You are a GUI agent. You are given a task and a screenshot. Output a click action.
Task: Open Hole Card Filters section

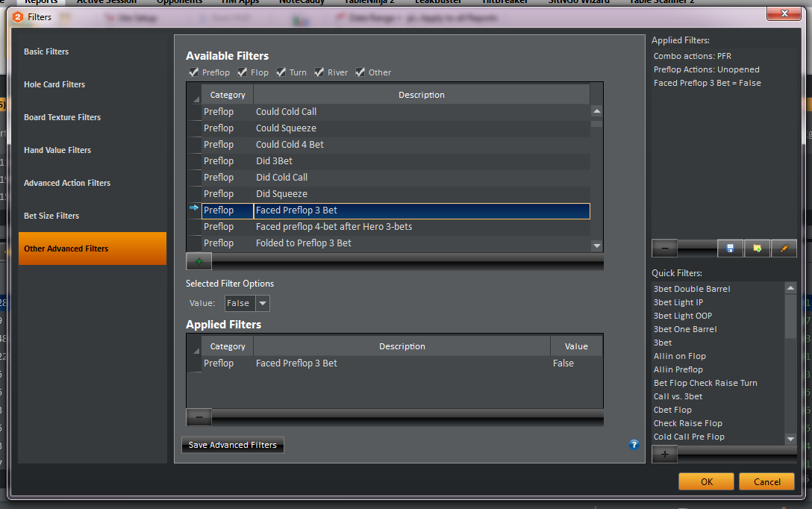54,84
